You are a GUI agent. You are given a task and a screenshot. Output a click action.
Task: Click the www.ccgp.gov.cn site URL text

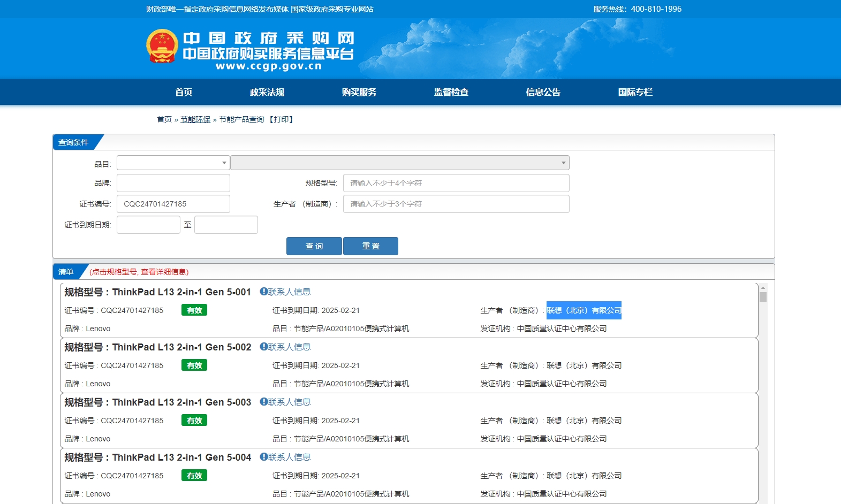tap(269, 66)
